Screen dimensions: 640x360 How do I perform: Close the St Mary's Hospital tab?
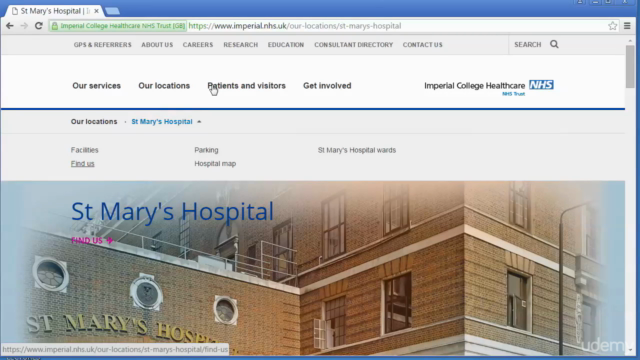pyautogui.click(x=96, y=11)
